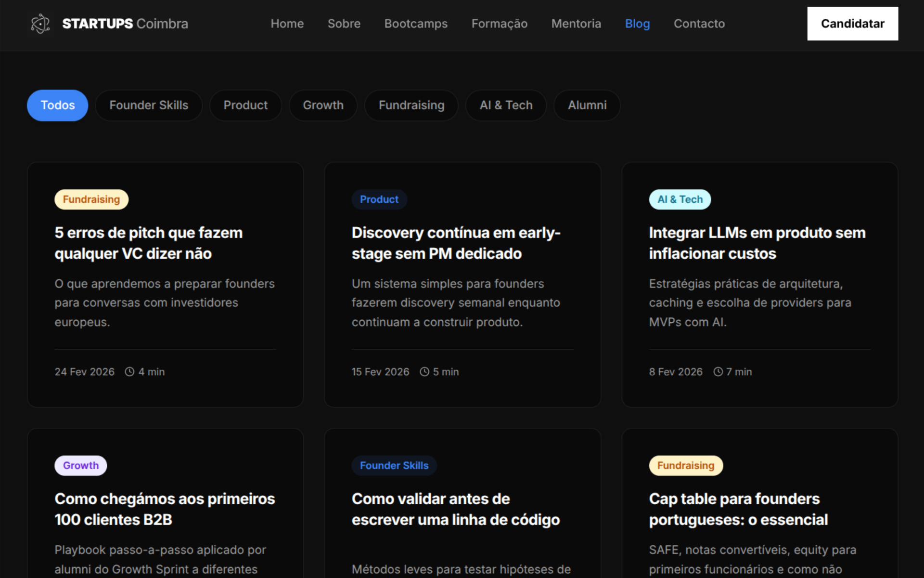
Task: Click Growth tag on 100 clientes card
Action: click(x=81, y=465)
